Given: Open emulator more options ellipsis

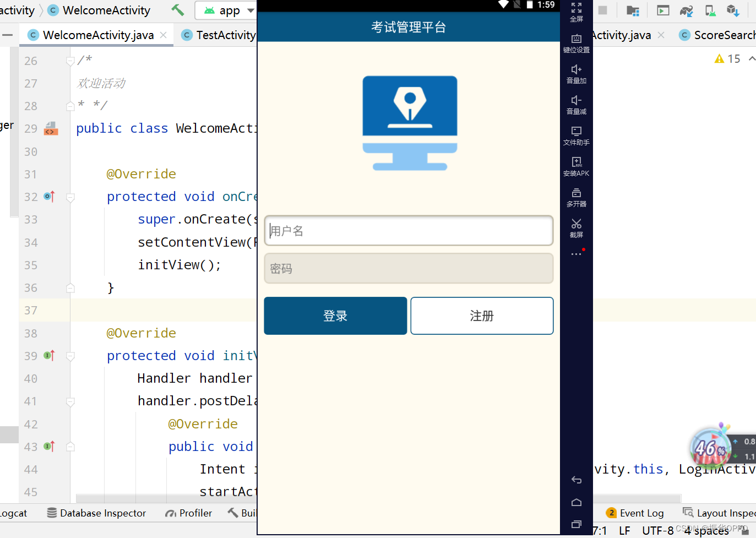Looking at the screenshot, I should (x=576, y=254).
